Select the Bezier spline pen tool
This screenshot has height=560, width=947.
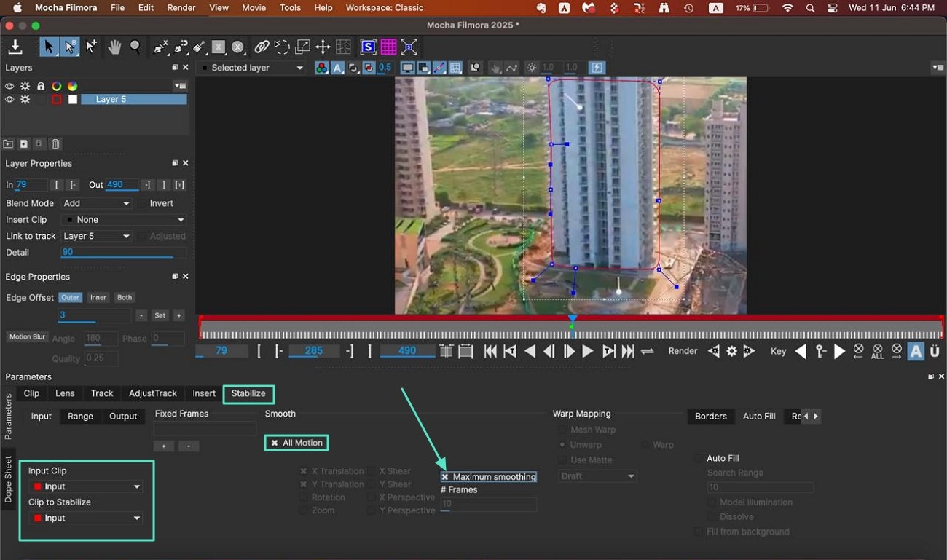pyautogui.click(x=181, y=47)
